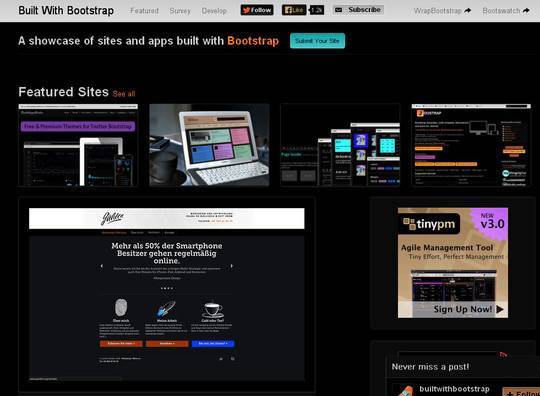Click Sign Up Now on tinypm ad

click(x=468, y=309)
